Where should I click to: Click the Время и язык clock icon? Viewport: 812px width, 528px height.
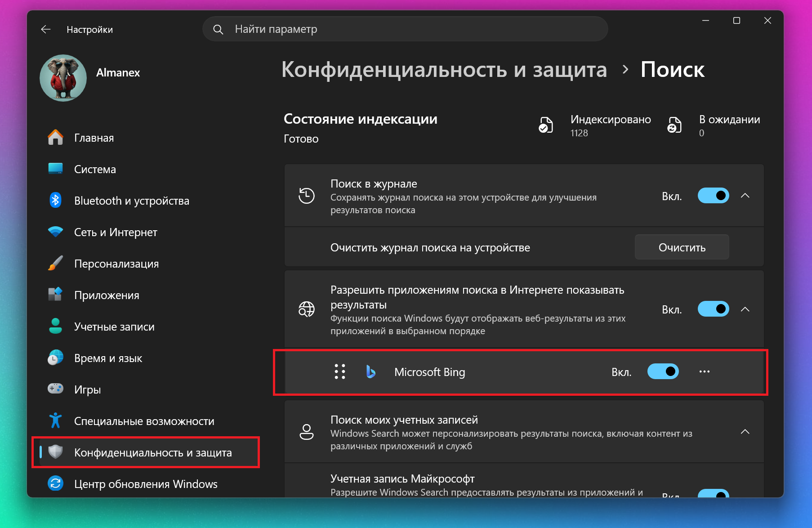(x=55, y=358)
